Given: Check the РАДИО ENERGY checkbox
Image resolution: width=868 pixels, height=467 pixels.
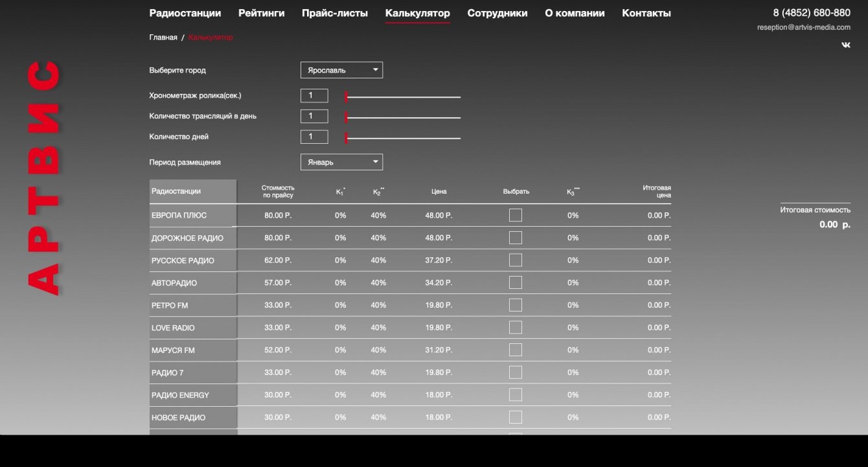Looking at the screenshot, I should click(x=516, y=394).
